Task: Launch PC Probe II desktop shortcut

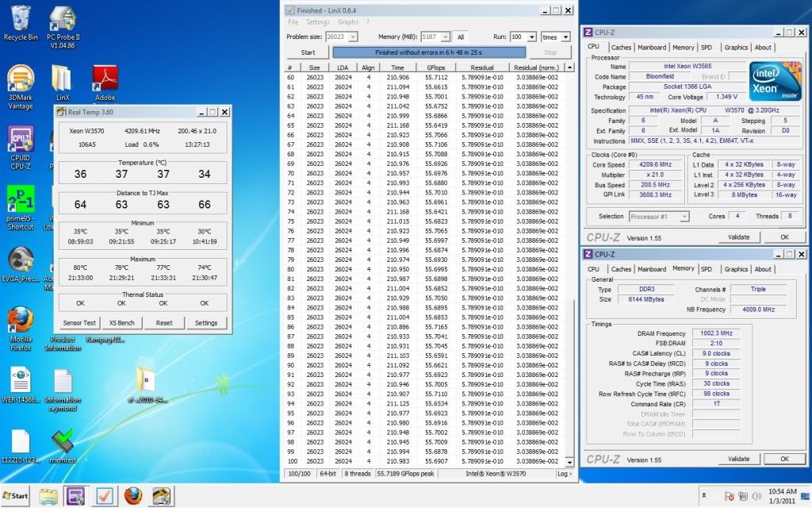Action: 63,28
